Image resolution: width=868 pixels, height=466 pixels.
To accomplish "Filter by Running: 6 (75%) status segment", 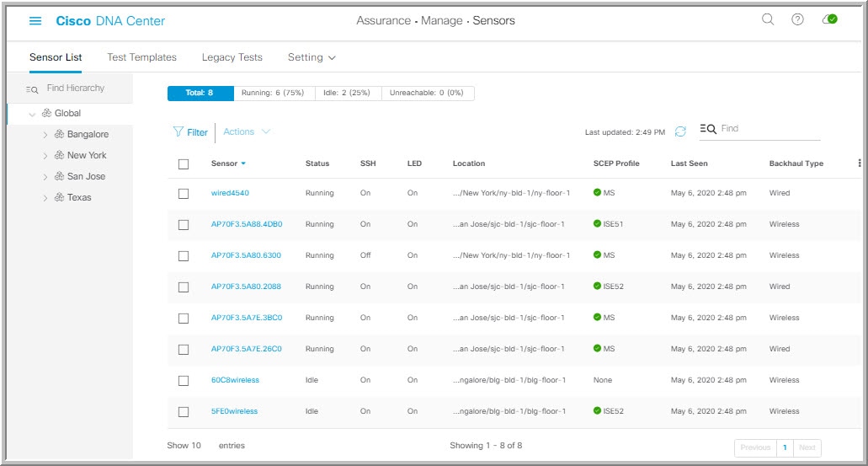I will [x=274, y=94].
